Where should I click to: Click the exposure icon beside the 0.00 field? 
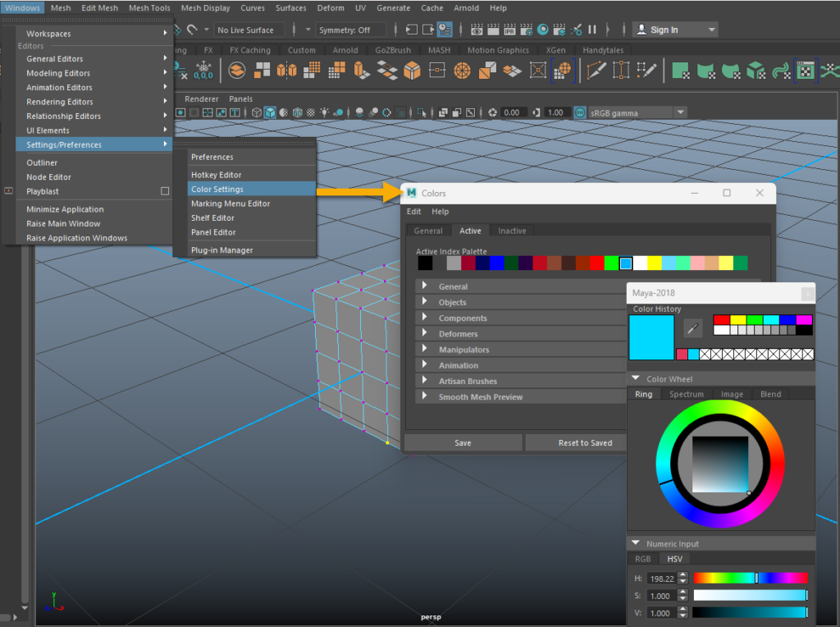pyautogui.click(x=492, y=112)
